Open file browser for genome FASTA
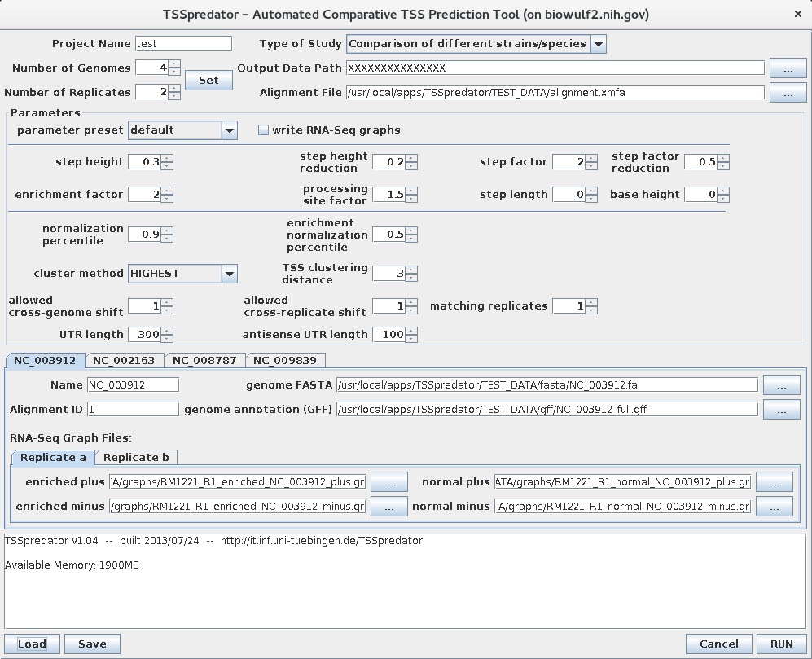812x659 pixels. point(782,384)
